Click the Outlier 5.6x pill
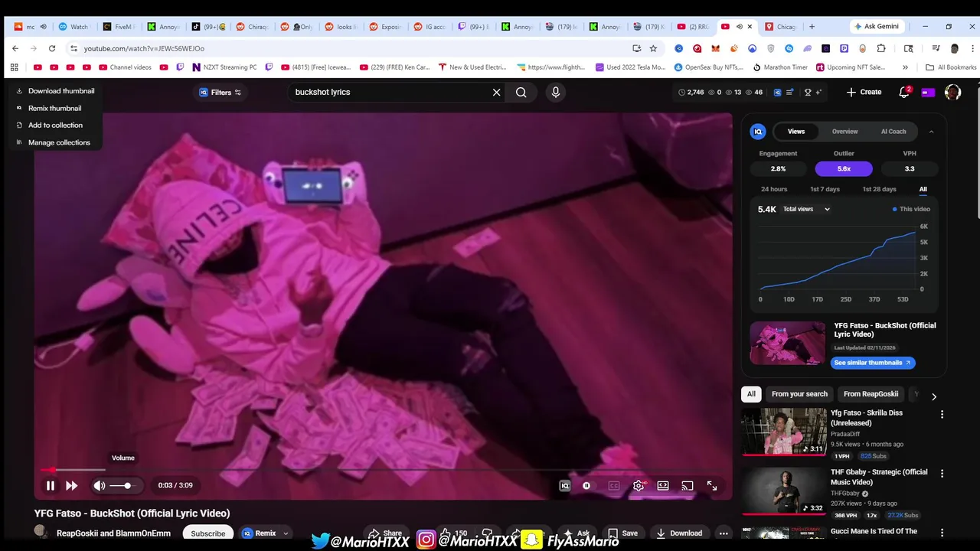 point(844,168)
